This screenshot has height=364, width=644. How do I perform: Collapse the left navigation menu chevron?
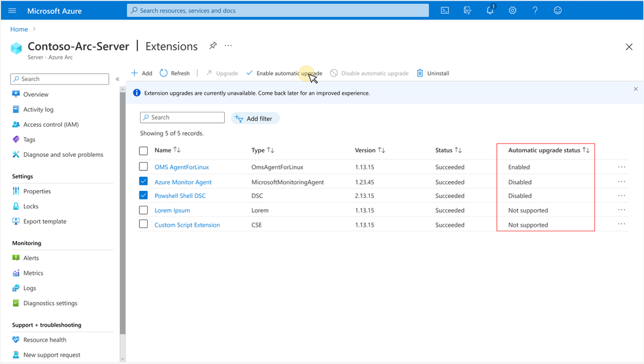pyautogui.click(x=118, y=79)
